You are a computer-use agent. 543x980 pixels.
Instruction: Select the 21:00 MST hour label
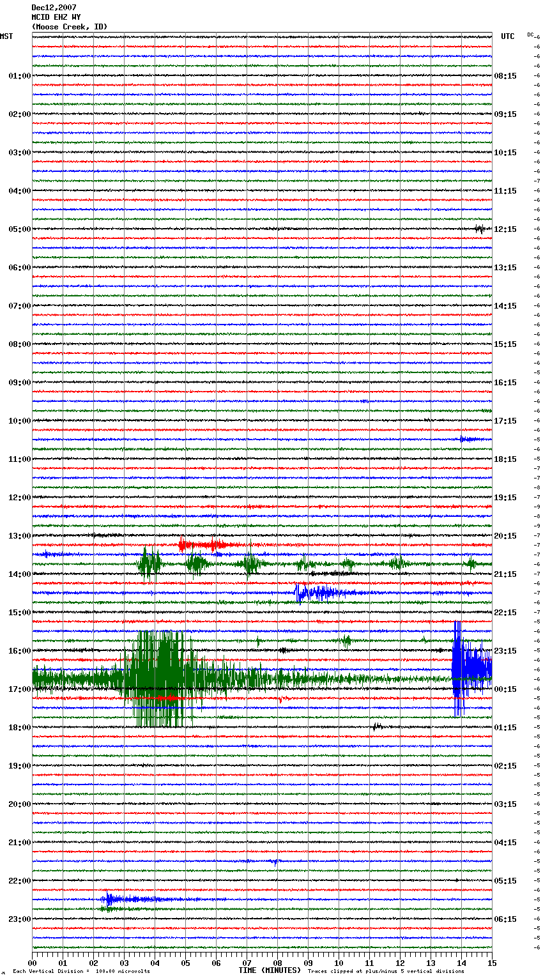click(x=20, y=843)
